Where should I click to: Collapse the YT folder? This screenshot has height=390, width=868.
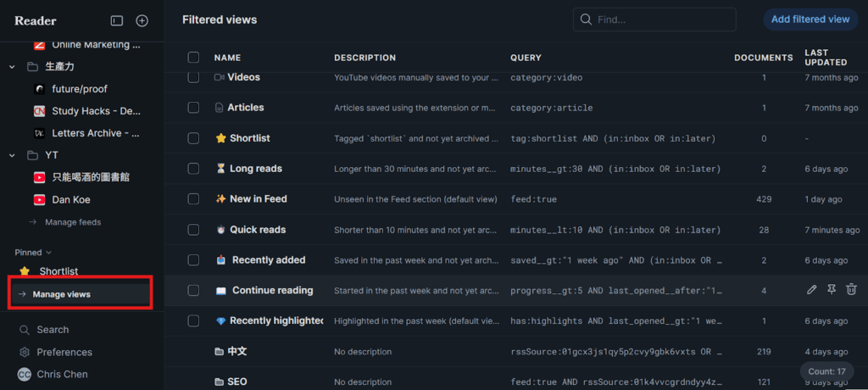12,155
